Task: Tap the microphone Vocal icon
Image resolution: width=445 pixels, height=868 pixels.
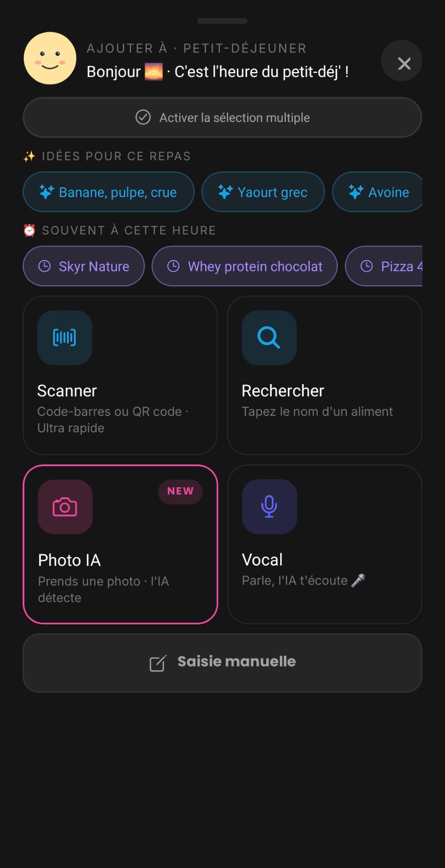Action: [269, 506]
